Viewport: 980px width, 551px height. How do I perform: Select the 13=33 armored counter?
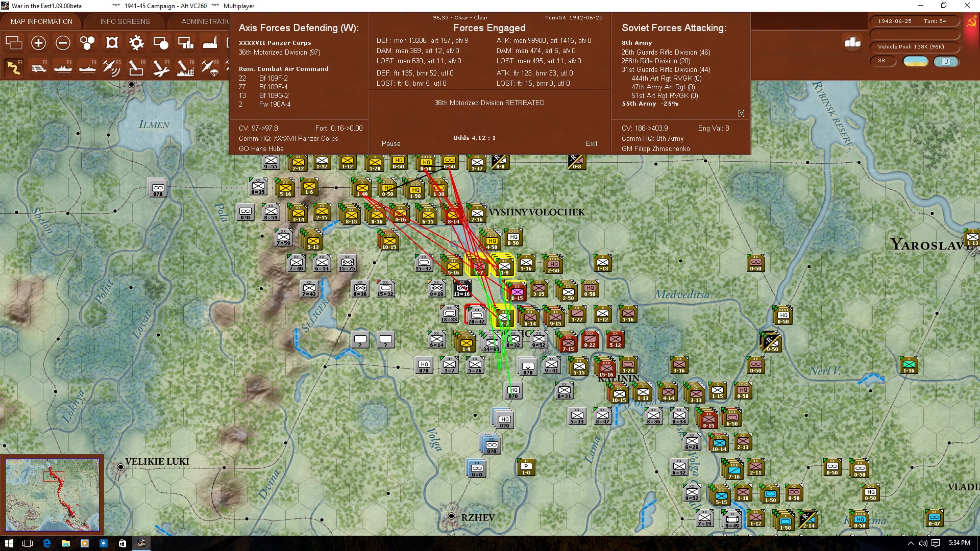pos(449,314)
